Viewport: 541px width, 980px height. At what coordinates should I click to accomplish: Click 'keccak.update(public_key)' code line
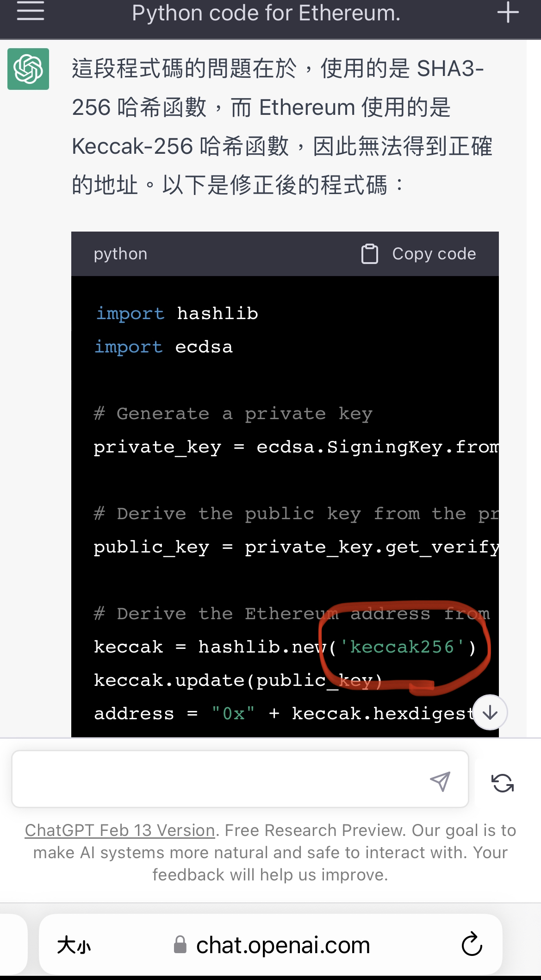[x=238, y=680]
